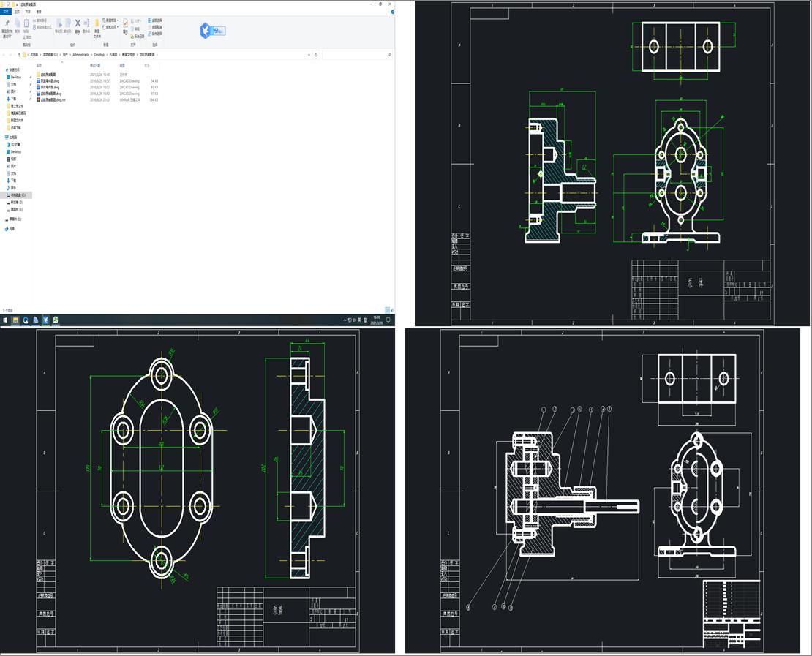Screen dimensions: 812x656
Task: Click the Paste icon in the ribbon
Action: [x=26, y=26]
